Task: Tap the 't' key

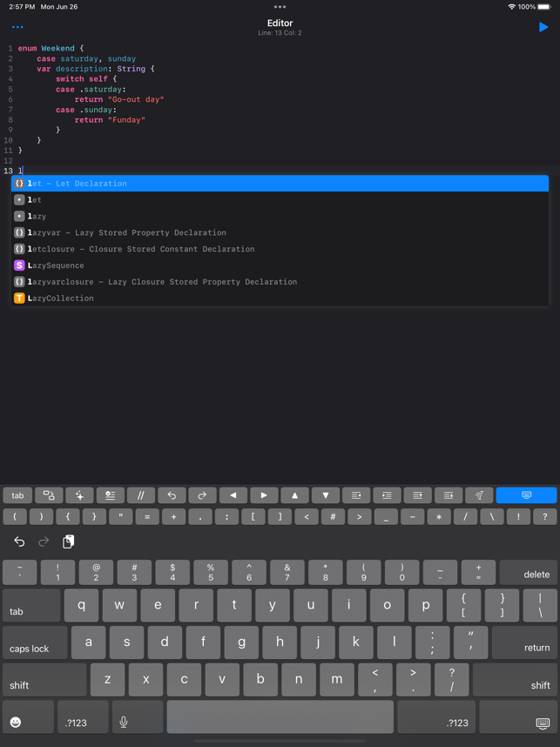Action: (x=234, y=605)
